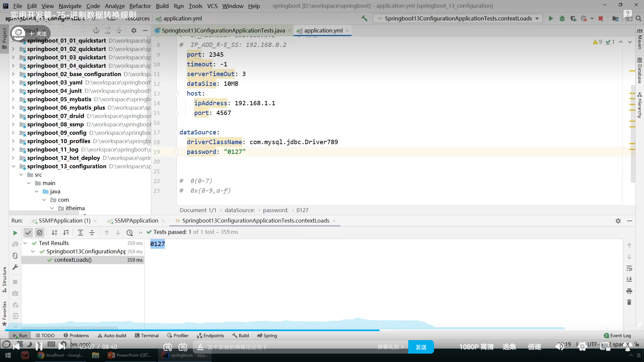Collapse the springboot_13_configuration module
The height and width of the screenshot is (362, 644).
[x=13, y=166]
